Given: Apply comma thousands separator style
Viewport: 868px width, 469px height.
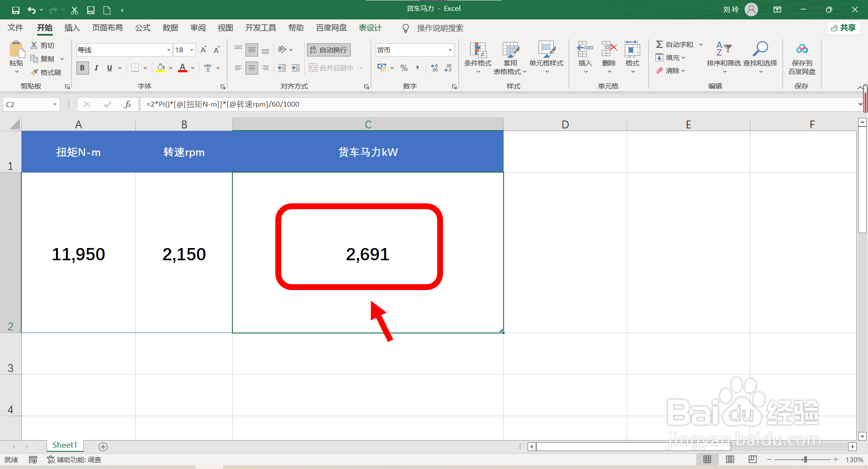Looking at the screenshot, I should point(417,68).
